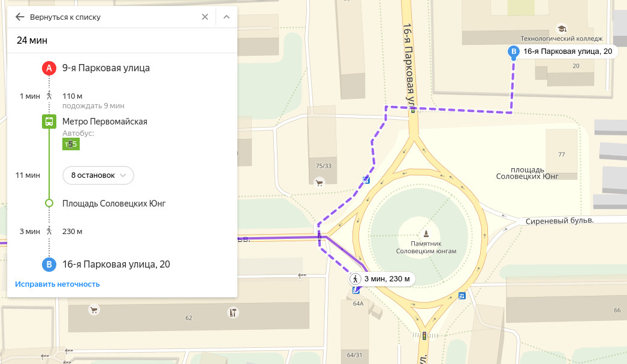Click the green bus icon at Метро Первомайская
This screenshot has height=364, width=627.
(x=49, y=122)
